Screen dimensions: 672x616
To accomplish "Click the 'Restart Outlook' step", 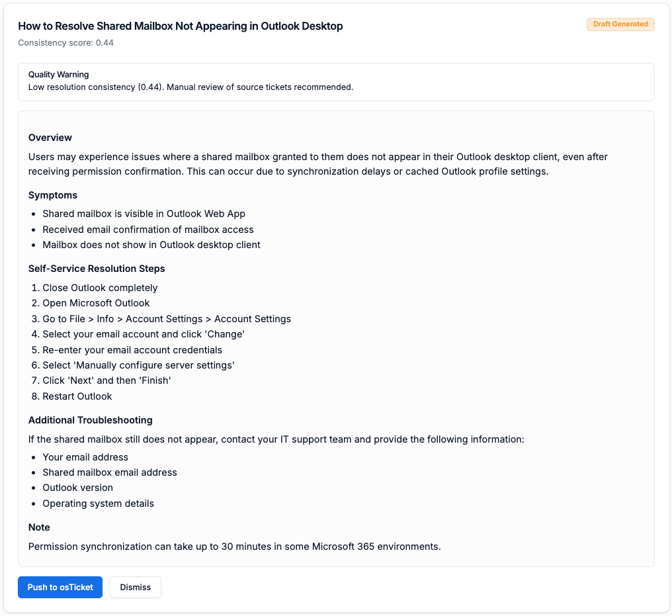I will click(77, 396).
